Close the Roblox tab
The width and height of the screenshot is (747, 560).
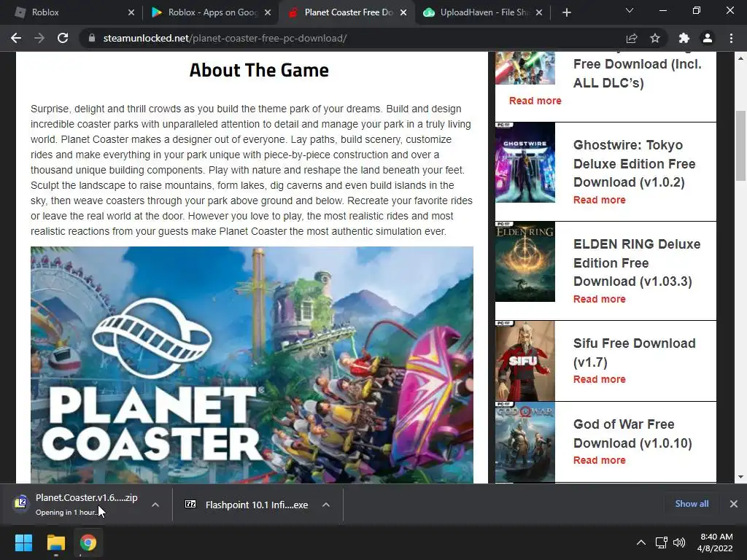coord(131,12)
